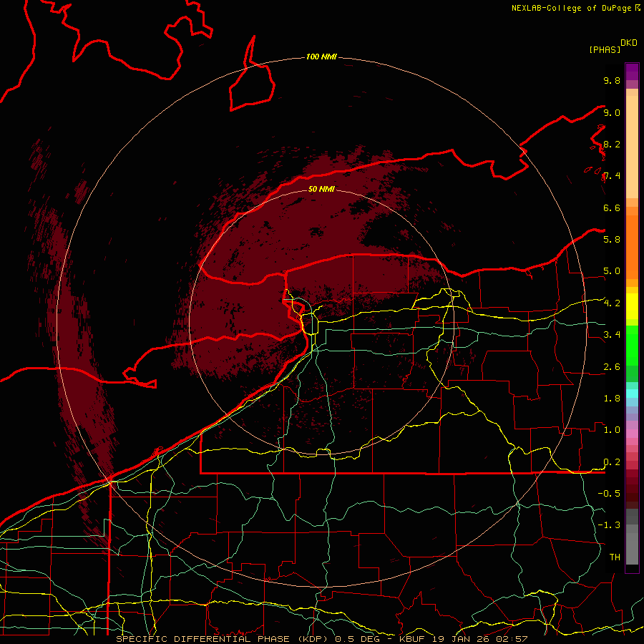
Task: Click the TH label on the scale
Action: 615,557
